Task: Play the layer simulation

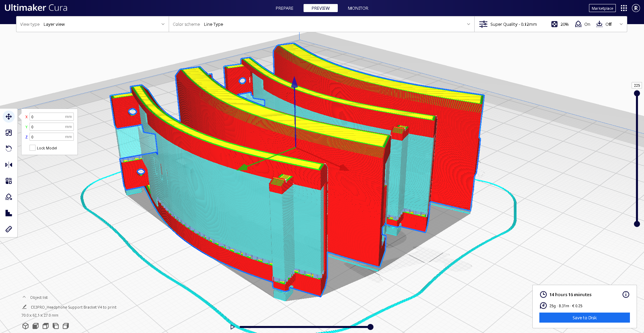Action: pos(232,327)
